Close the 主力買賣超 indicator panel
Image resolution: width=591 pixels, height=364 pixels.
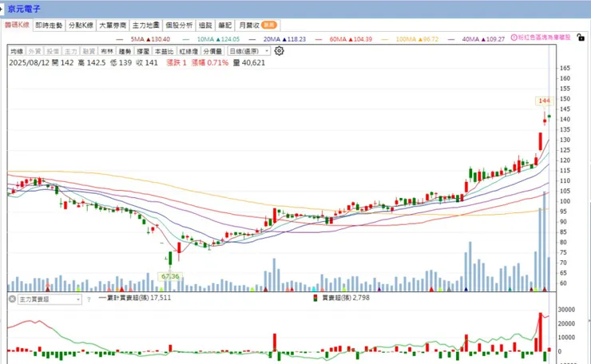tap(12, 299)
